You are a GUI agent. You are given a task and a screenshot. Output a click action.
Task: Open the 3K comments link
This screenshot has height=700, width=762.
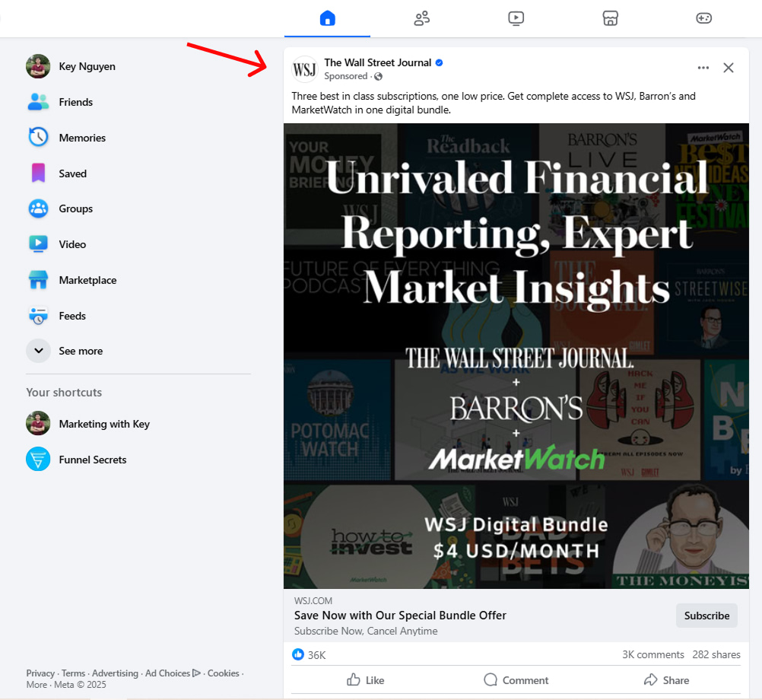(x=652, y=655)
